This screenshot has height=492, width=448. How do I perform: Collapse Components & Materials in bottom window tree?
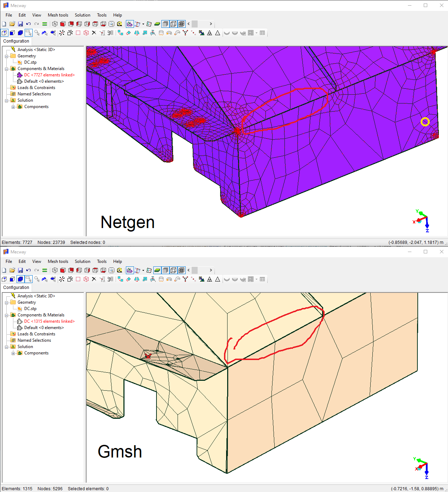pos(6,315)
